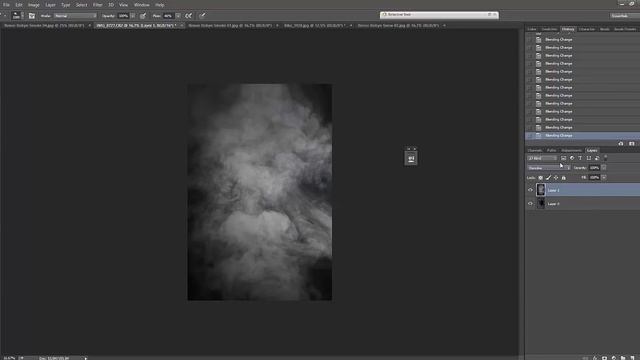Select the bottom layer thumbnail

click(x=541, y=203)
